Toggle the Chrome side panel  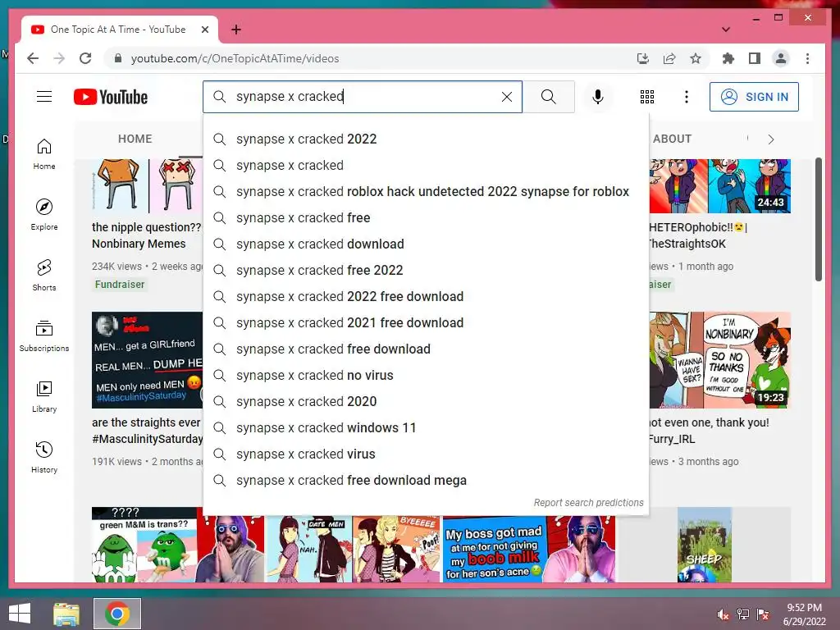point(755,58)
